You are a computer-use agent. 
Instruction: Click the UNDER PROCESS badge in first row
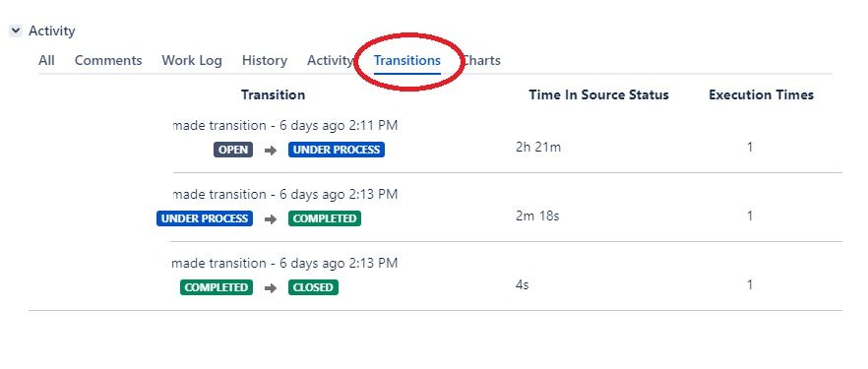pyautogui.click(x=336, y=150)
